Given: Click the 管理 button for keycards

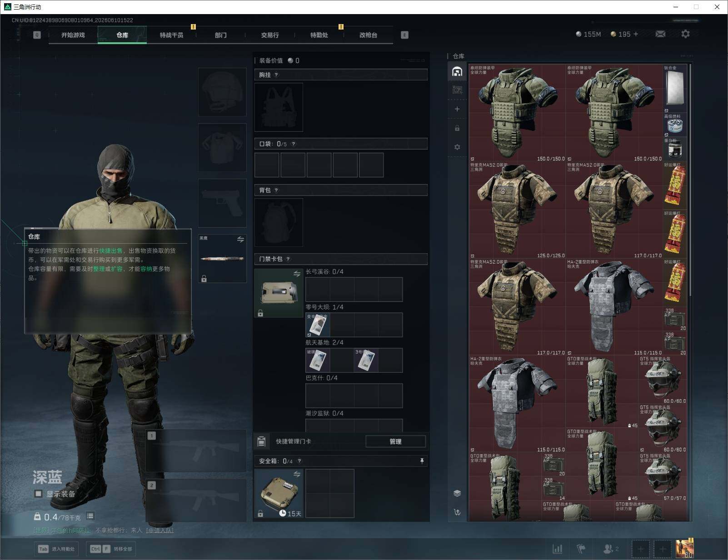Looking at the screenshot, I should [x=395, y=441].
